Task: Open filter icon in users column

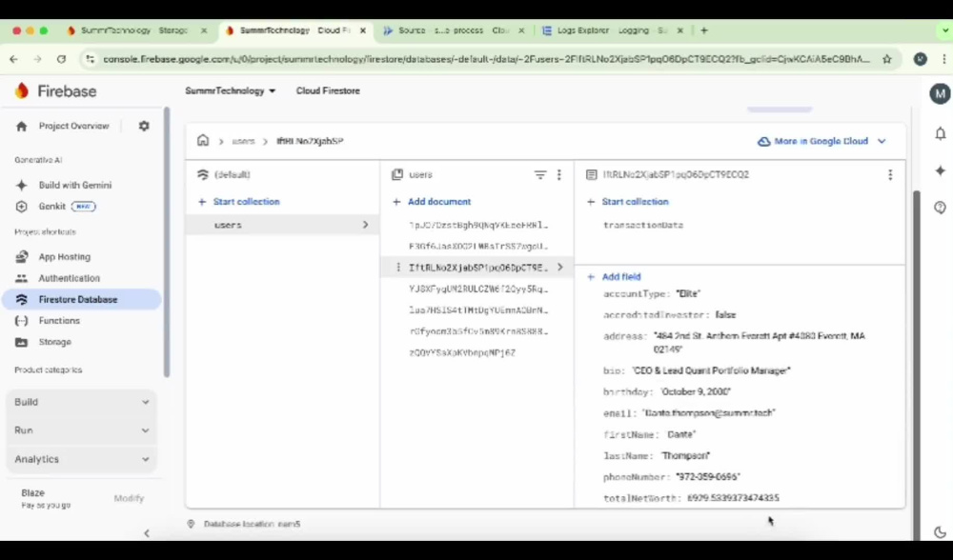Action: tap(539, 175)
